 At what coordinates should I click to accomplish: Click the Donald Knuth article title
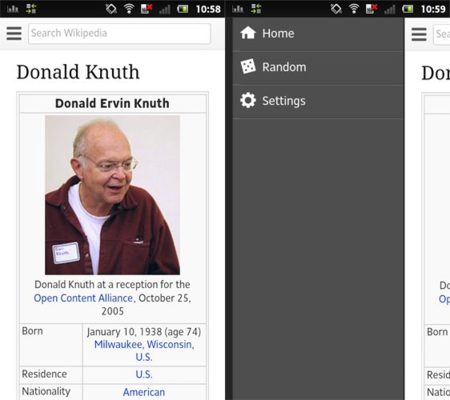(x=78, y=72)
